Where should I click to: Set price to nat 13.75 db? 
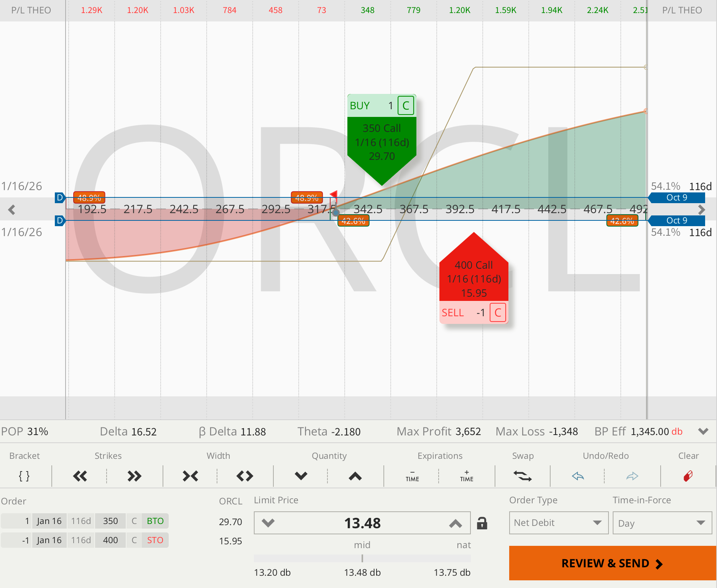pos(452,572)
